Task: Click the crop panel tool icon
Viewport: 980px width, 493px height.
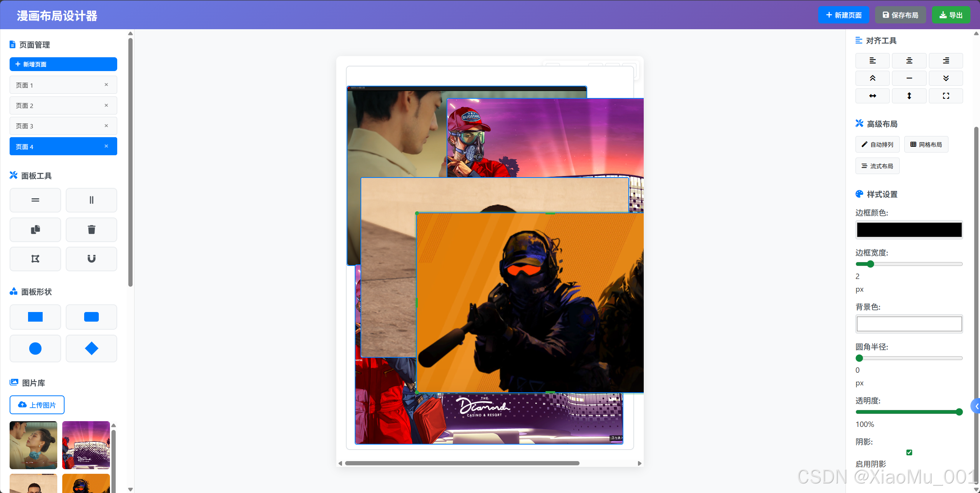Action: 35,259
